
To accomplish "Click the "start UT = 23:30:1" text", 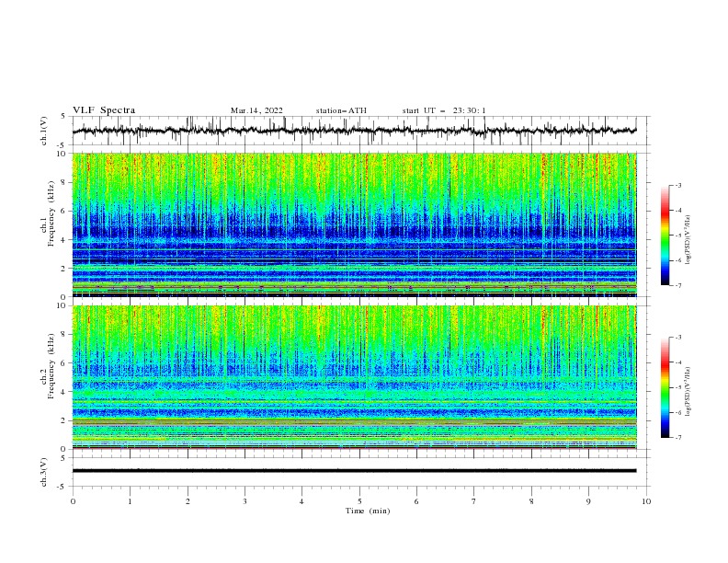I will pos(444,110).
